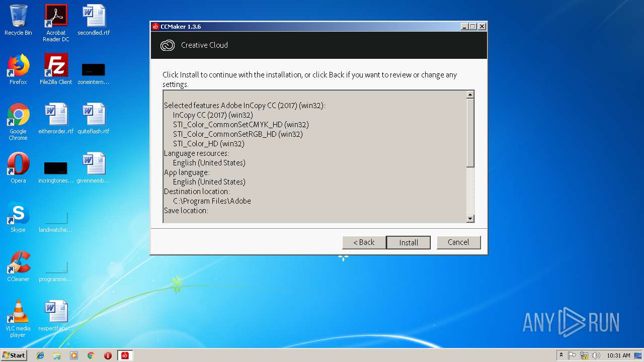The width and height of the screenshot is (644, 362).
Task: Open Windows Explorer from the taskbar
Action: (57, 355)
